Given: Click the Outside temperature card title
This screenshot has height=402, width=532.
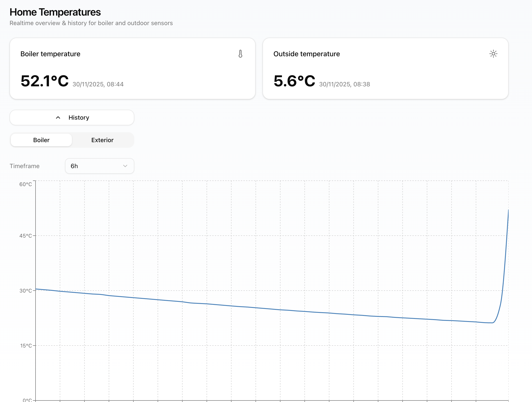Looking at the screenshot, I should pyautogui.click(x=307, y=54).
